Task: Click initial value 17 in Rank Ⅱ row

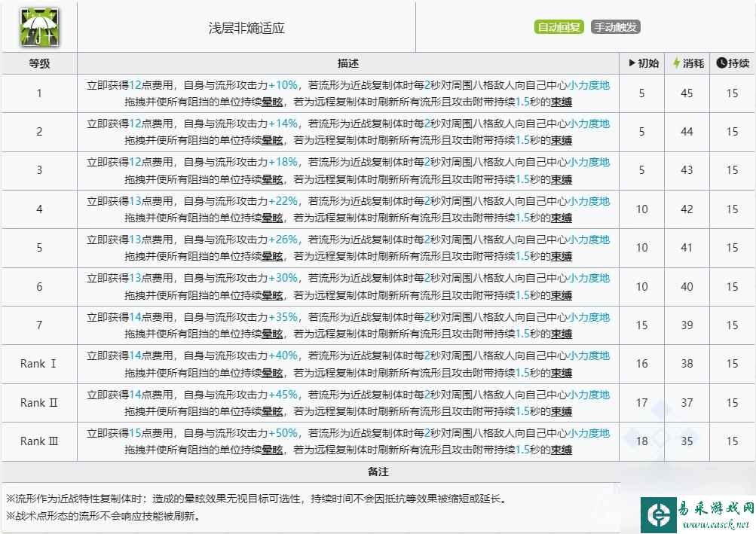Action: [641, 403]
